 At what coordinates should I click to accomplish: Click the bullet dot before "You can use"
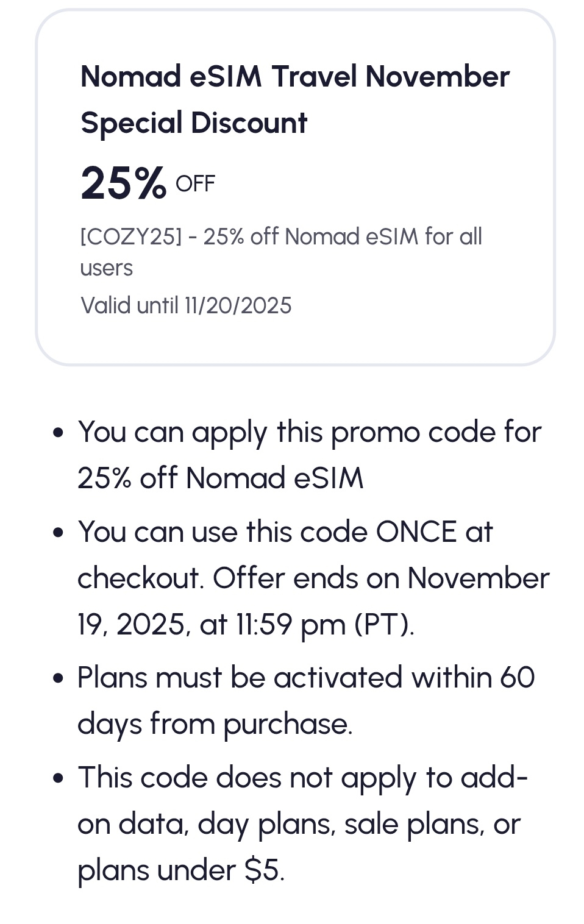coord(59,533)
